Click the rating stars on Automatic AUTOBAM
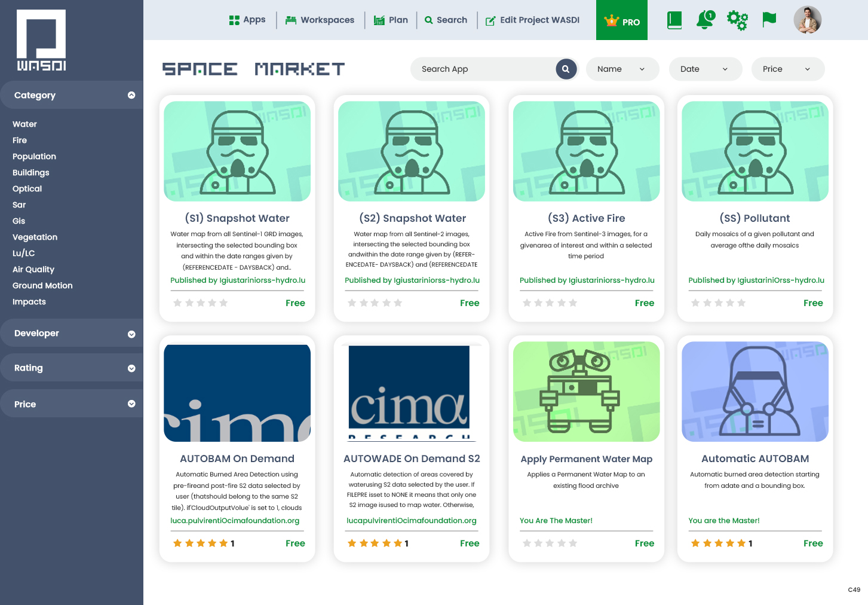Image resolution: width=868 pixels, height=605 pixels. pos(718,543)
